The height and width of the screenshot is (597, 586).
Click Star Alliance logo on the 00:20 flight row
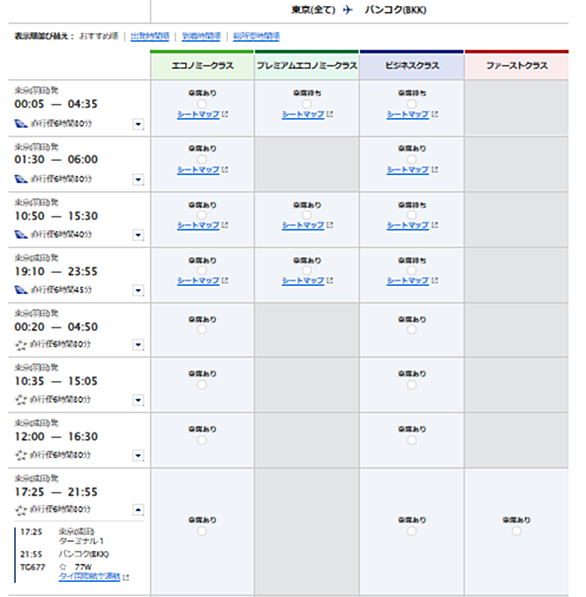point(21,345)
